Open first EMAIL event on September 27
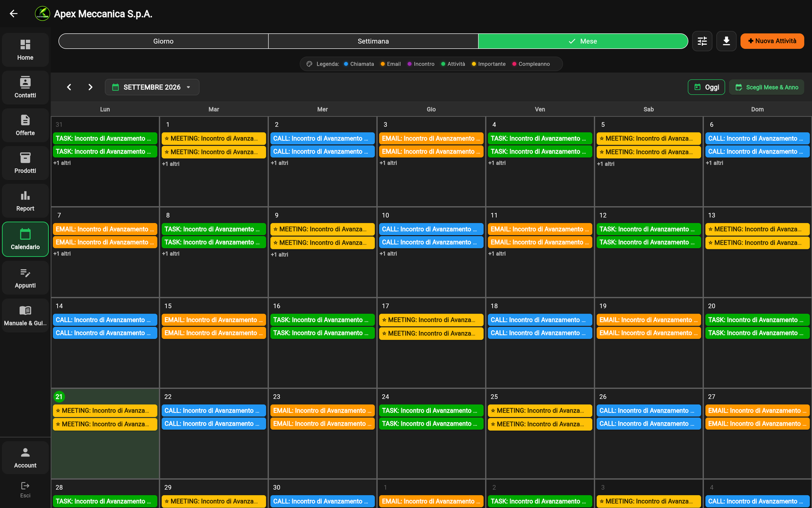The image size is (812, 508). pyautogui.click(x=757, y=410)
